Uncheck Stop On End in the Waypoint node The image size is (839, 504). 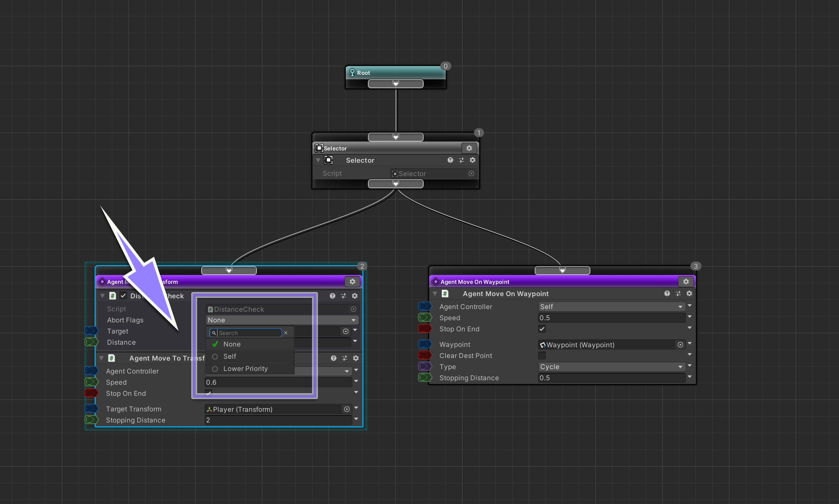tap(542, 329)
